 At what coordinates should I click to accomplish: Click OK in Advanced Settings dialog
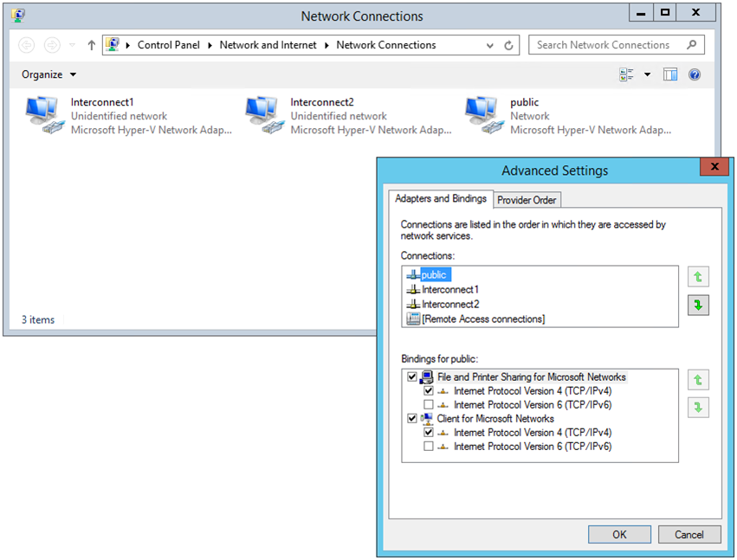[x=619, y=534]
